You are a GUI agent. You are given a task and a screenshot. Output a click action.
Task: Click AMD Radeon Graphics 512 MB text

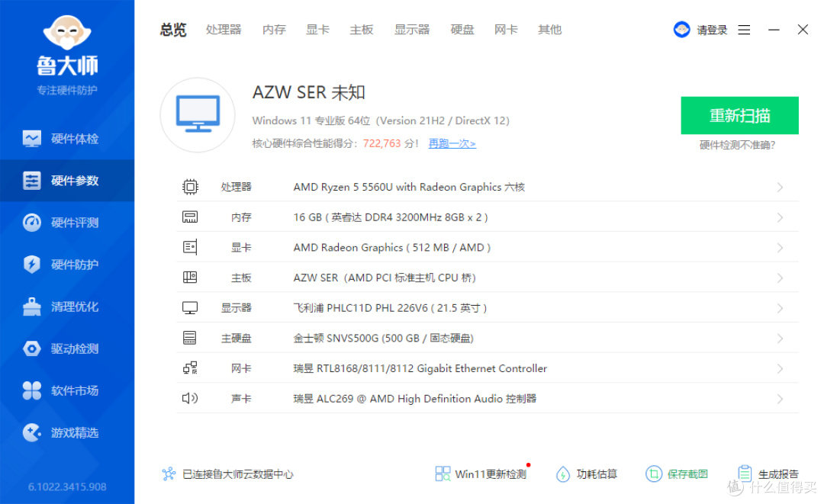click(392, 247)
